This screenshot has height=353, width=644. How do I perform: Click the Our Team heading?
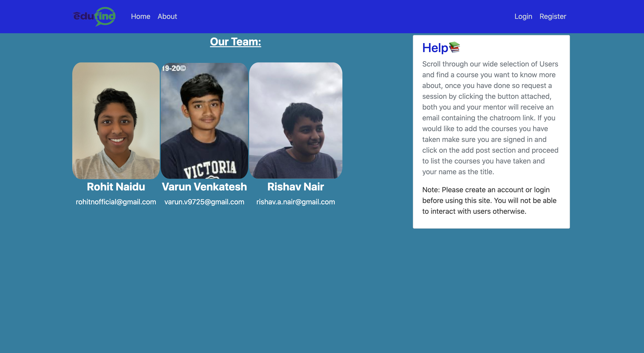[235, 42]
